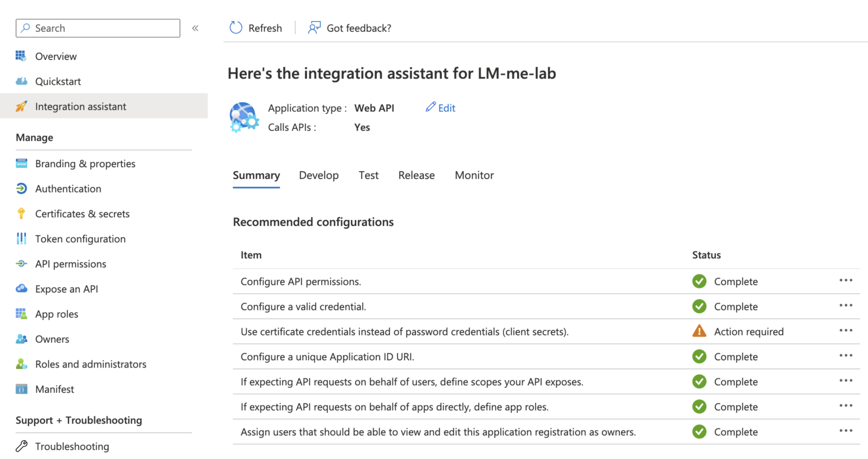Open the Manifest editor

point(54,389)
